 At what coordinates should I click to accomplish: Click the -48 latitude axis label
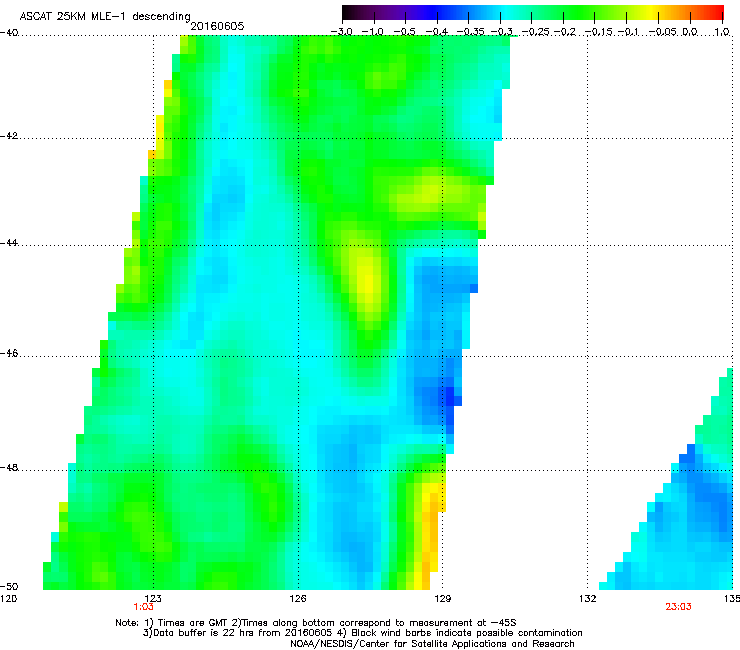pyautogui.click(x=9, y=467)
